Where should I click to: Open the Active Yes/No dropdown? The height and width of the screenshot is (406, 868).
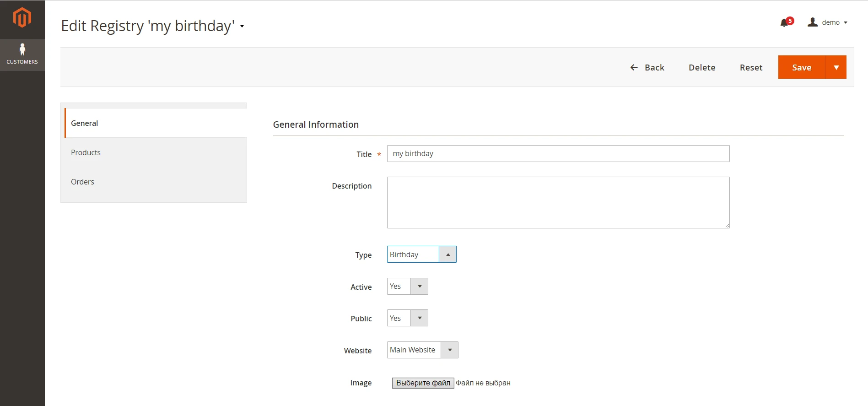point(407,287)
